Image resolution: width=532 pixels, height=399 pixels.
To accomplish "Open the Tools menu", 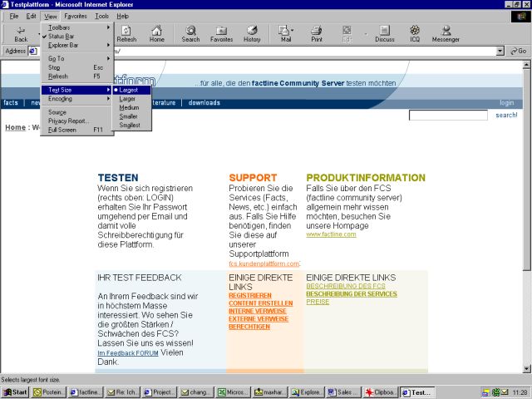I will coord(101,16).
